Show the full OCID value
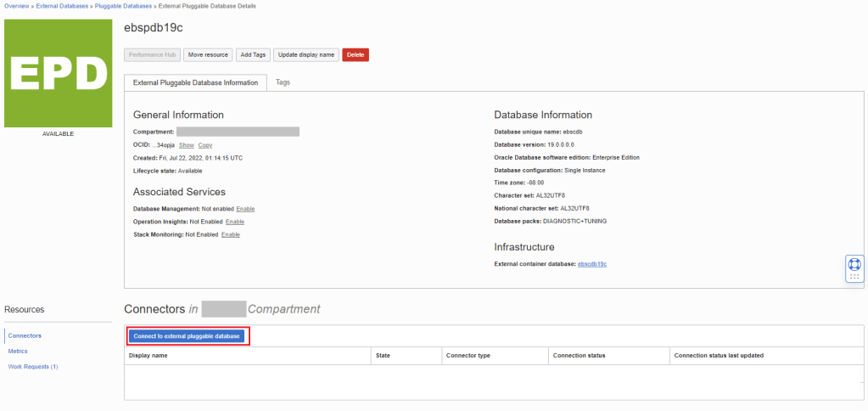The height and width of the screenshot is (411, 868). tap(187, 145)
